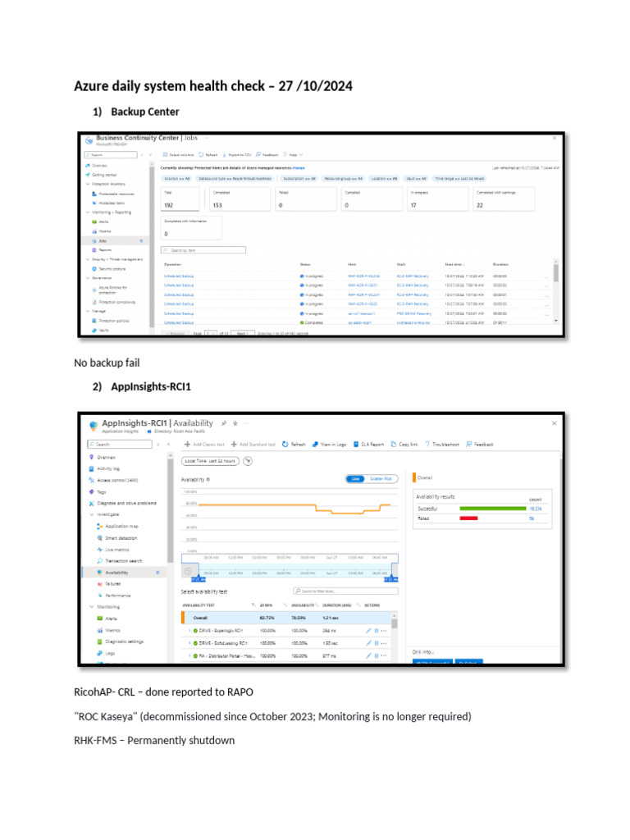Open Jobs in Business Continuity Center sidebar
This screenshot has height=840, width=630.
(103, 241)
